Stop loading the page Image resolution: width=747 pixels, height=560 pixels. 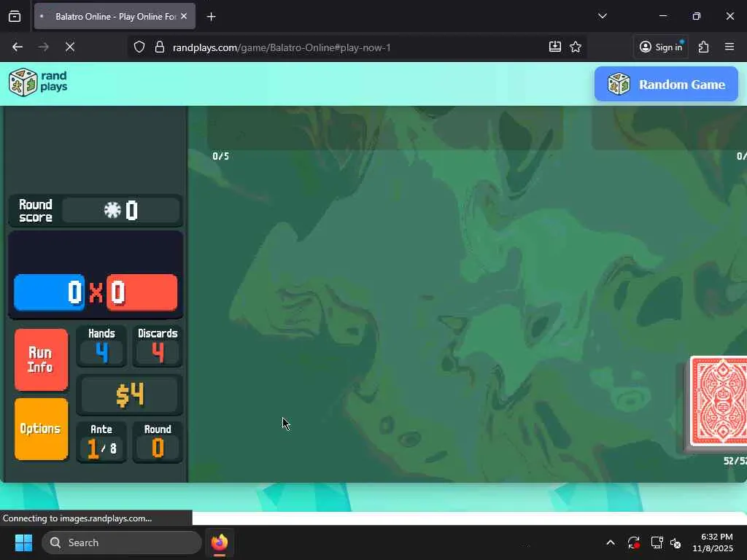pos(69,47)
